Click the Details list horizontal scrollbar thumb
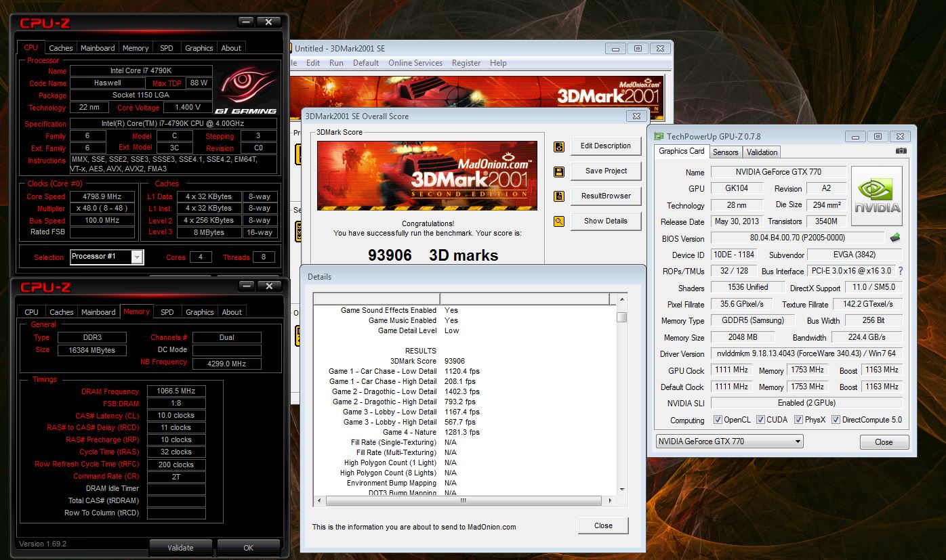Image resolution: width=946 pixels, height=560 pixels. [464, 502]
